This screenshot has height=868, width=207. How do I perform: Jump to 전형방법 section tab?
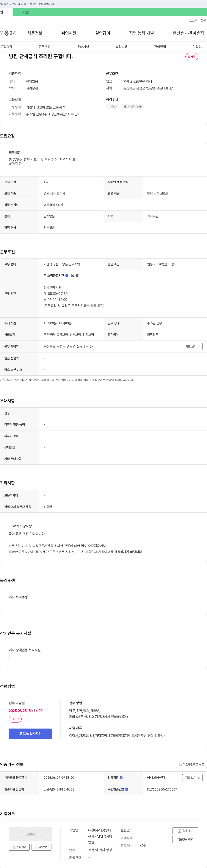pos(160,47)
